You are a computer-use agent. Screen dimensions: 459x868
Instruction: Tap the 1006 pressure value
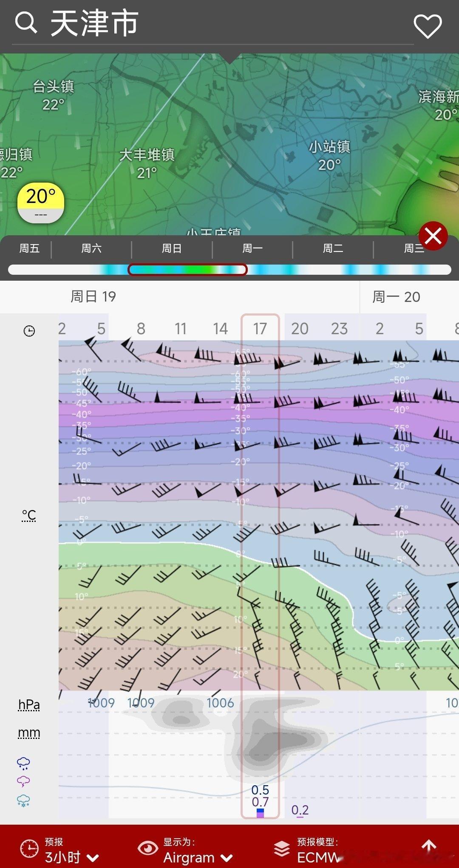tap(220, 703)
